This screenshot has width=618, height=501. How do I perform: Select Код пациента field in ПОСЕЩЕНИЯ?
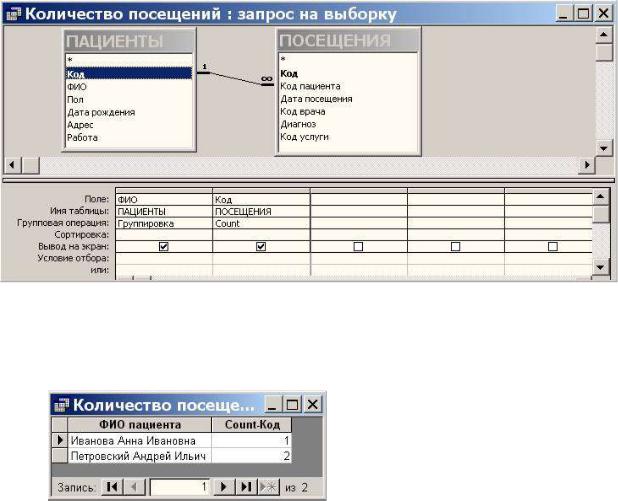coord(348,86)
